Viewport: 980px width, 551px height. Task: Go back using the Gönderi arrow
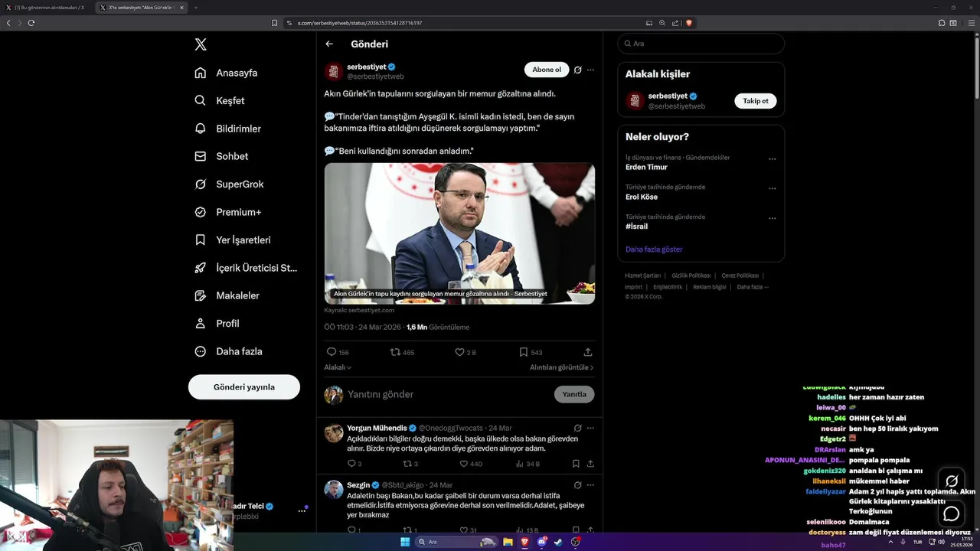point(329,44)
